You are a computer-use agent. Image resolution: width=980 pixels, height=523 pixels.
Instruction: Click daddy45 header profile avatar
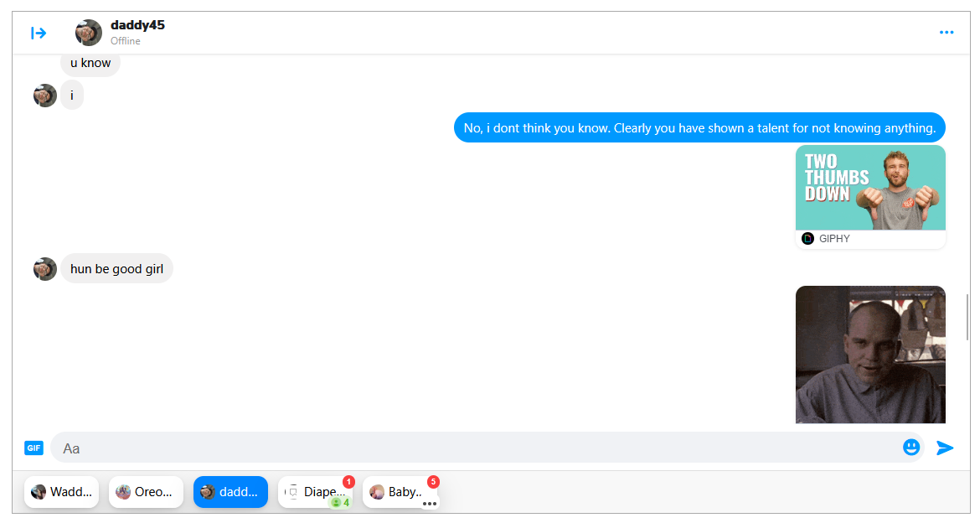89,33
